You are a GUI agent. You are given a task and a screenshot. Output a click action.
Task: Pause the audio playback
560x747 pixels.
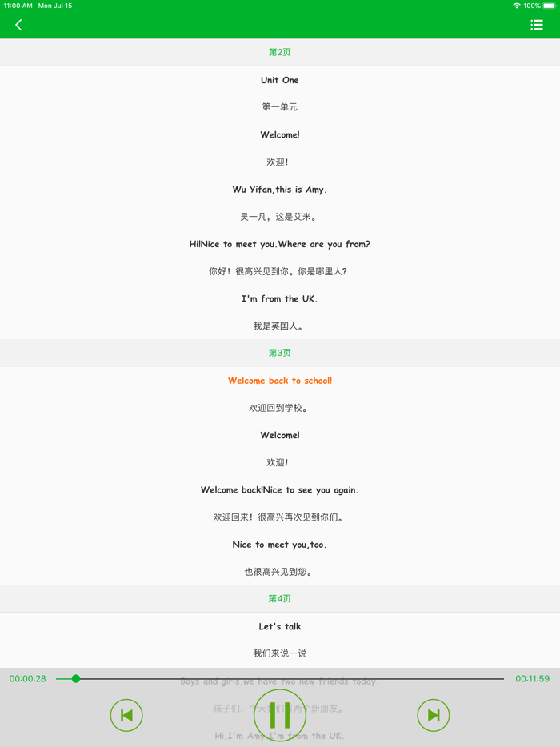click(280, 714)
